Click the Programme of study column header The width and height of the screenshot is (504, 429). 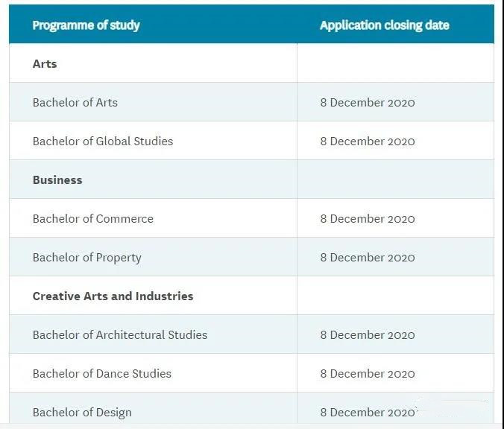86,25
